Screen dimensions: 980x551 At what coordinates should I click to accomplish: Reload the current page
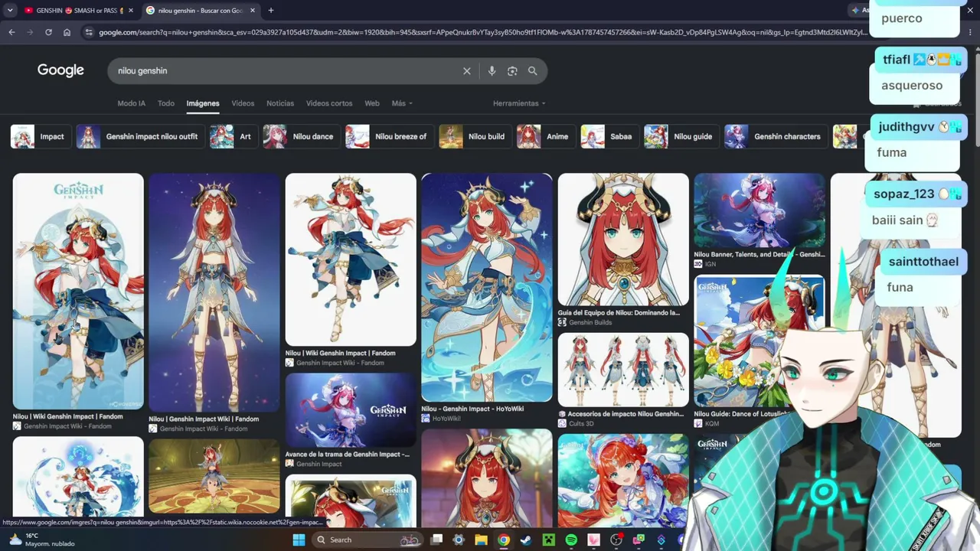48,32
